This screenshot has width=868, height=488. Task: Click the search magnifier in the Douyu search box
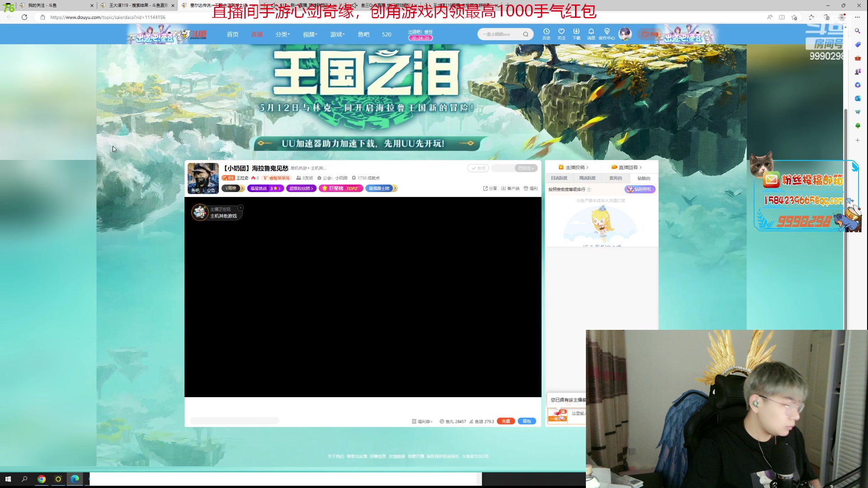click(526, 34)
